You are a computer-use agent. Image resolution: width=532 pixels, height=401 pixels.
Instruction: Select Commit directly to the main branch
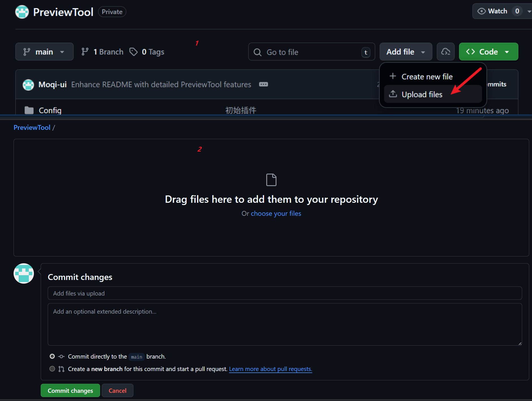point(52,356)
